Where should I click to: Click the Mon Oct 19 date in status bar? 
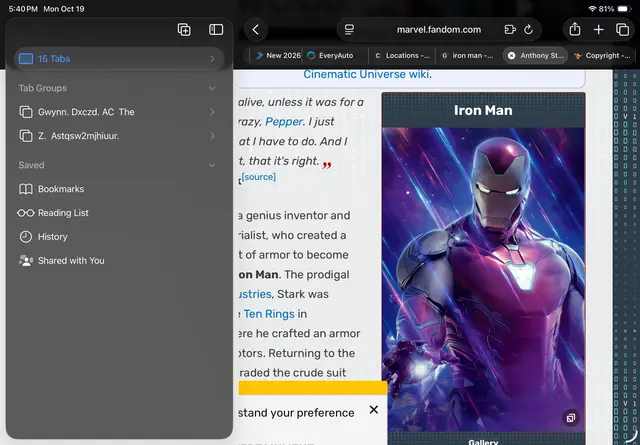64,9
